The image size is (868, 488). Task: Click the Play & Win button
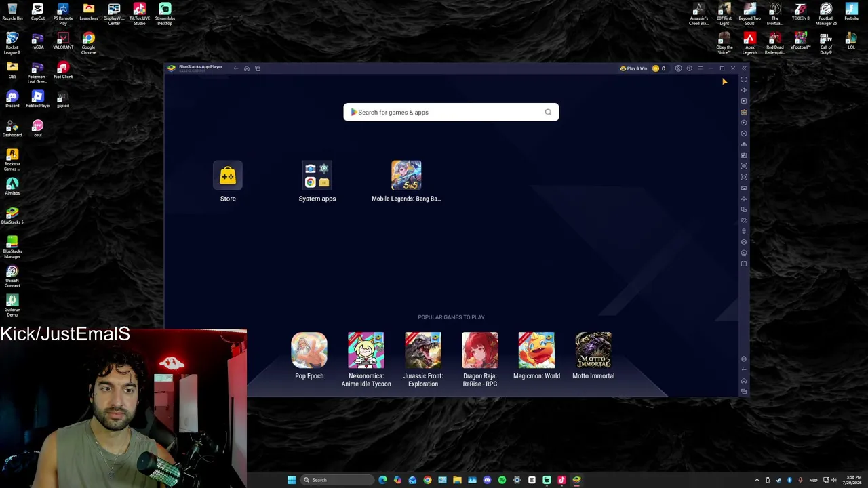pos(633,68)
